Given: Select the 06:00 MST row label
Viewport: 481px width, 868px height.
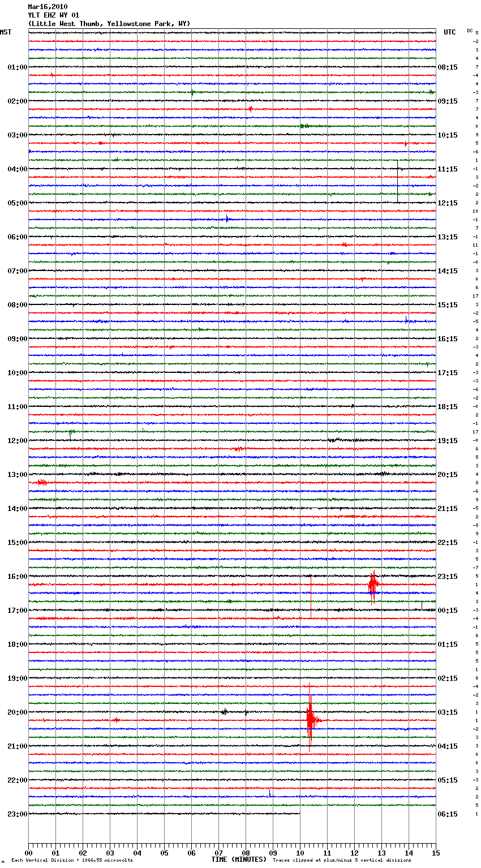Looking at the screenshot, I should (18, 237).
